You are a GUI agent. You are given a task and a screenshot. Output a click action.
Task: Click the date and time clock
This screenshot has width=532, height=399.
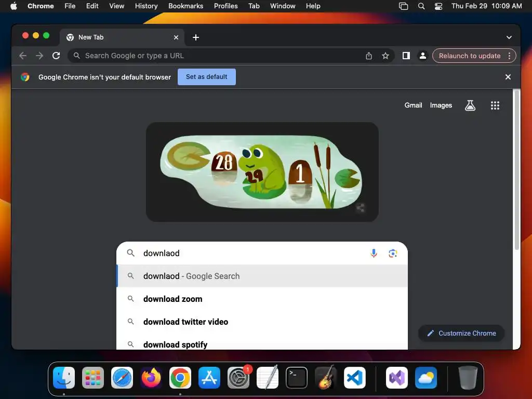pyautogui.click(x=486, y=6)
